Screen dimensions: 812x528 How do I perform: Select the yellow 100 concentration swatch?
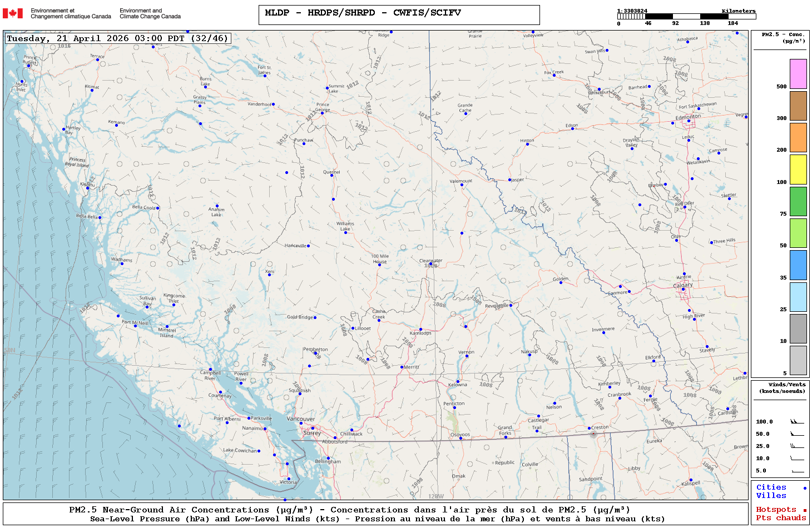pos(798,170)
